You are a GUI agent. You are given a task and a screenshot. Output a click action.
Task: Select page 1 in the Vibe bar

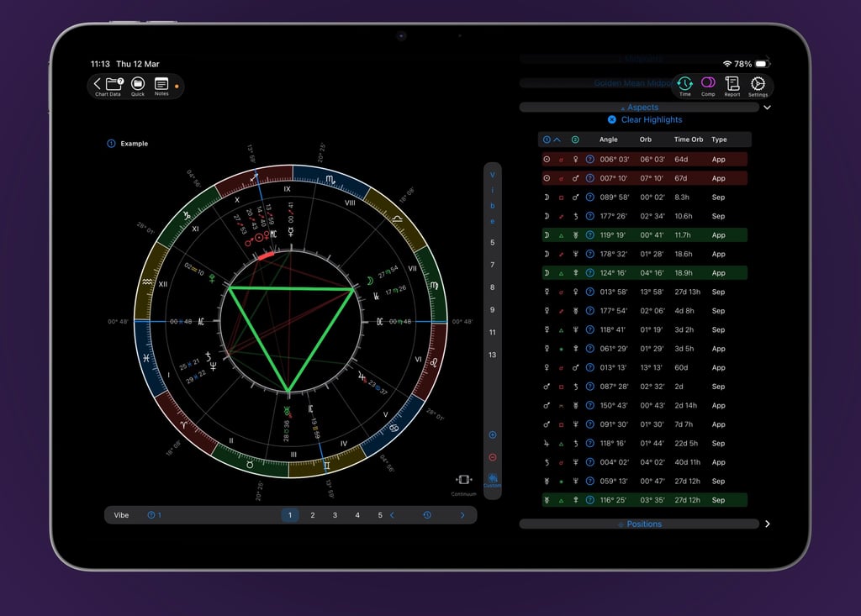coord(290,515)
